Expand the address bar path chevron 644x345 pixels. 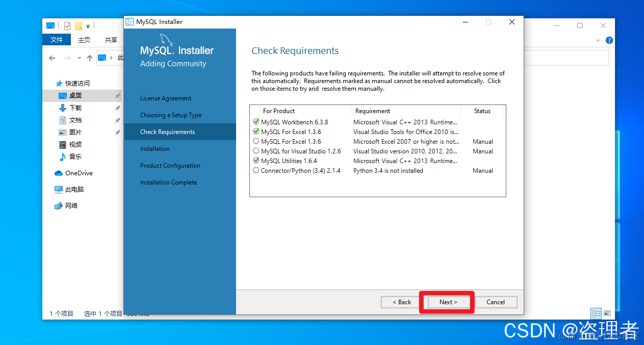pyautogui.click(x=112, y=58)
